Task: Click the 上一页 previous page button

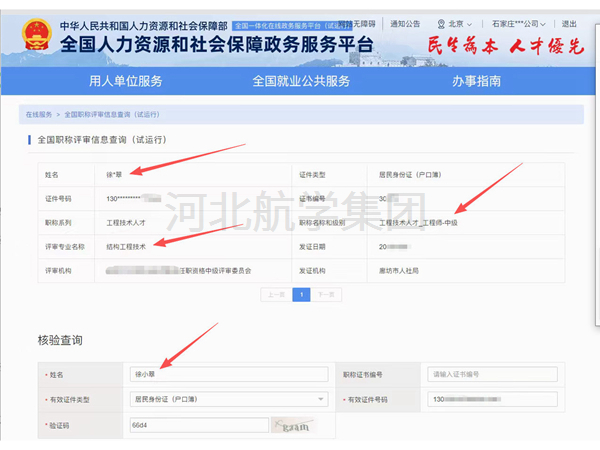Action: [276, 295]
